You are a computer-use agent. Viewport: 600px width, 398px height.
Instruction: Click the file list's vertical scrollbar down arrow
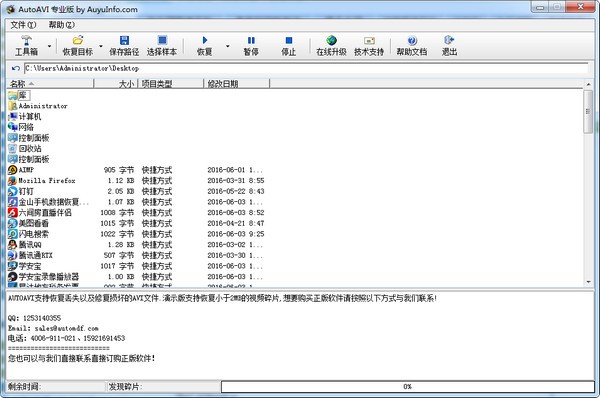click(x=589, y=282)
